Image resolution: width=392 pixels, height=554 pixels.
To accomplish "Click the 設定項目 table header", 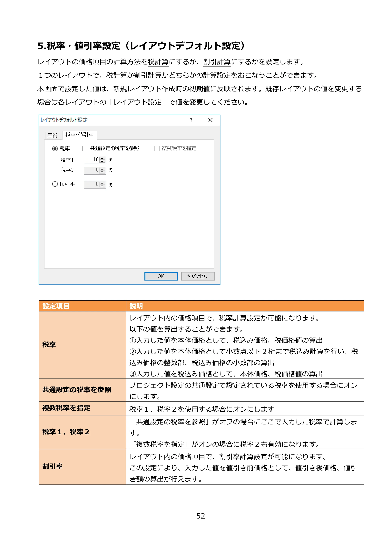I will (x=83, y=306).
